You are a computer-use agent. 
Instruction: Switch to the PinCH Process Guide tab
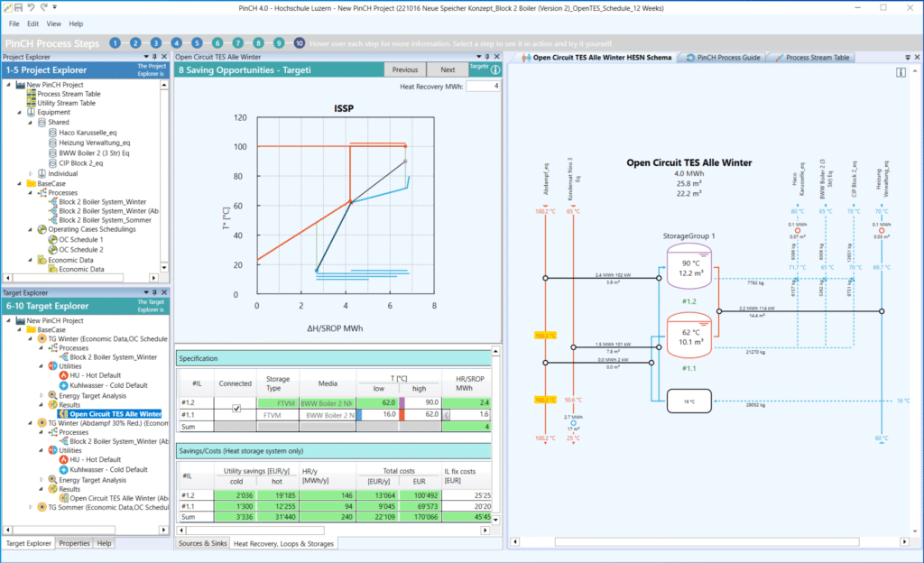click(724, 57)
